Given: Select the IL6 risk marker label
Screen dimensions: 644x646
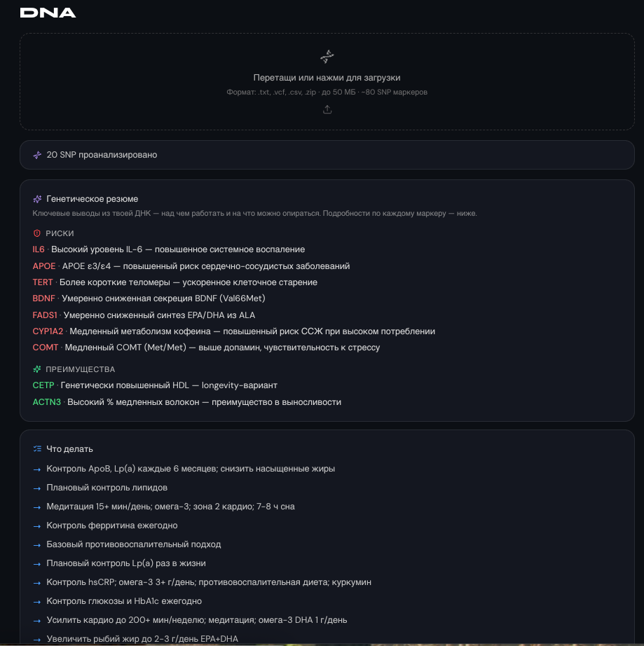Looking at the screenshot, I should coord(39,249).
